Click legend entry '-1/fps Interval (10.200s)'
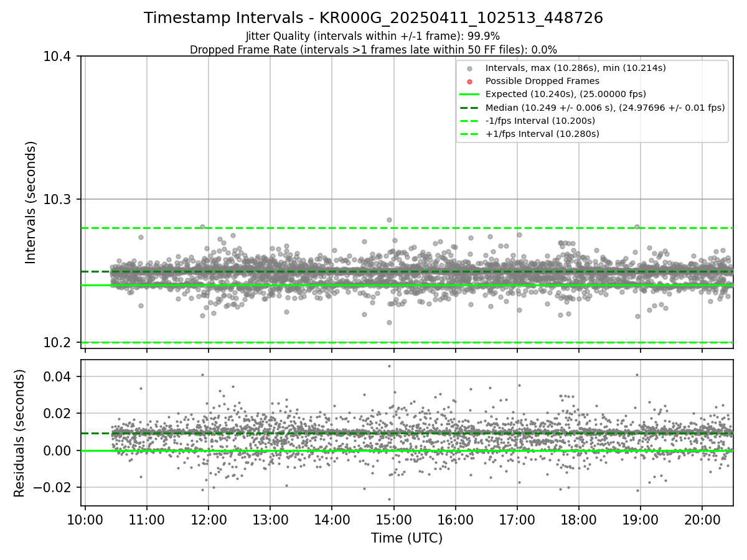 coord(540,121)
